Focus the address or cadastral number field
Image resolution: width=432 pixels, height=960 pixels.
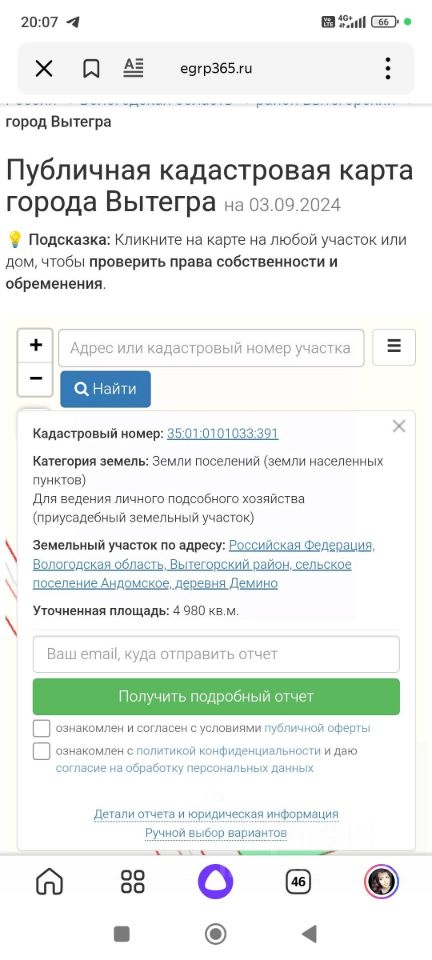tap(211, 348)
